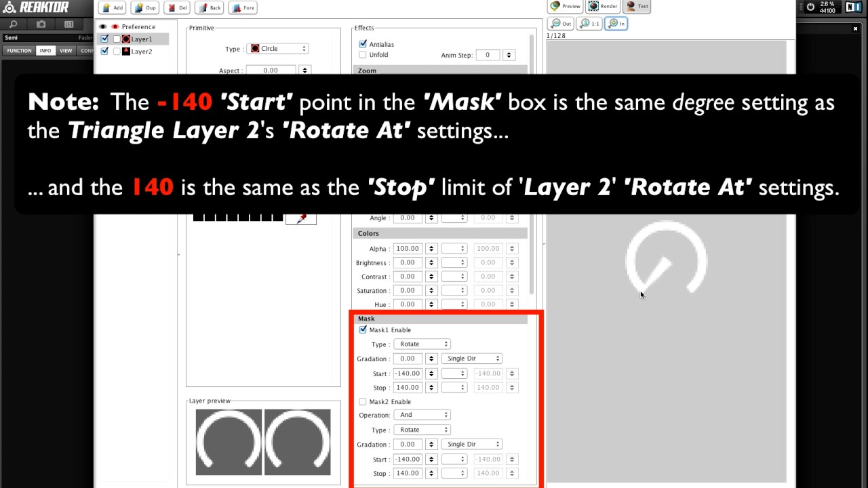Image resolution: width=868 pixels, height=488 pixels.
Task: Click Mask1 Start value field
Action: pos(408,373)
